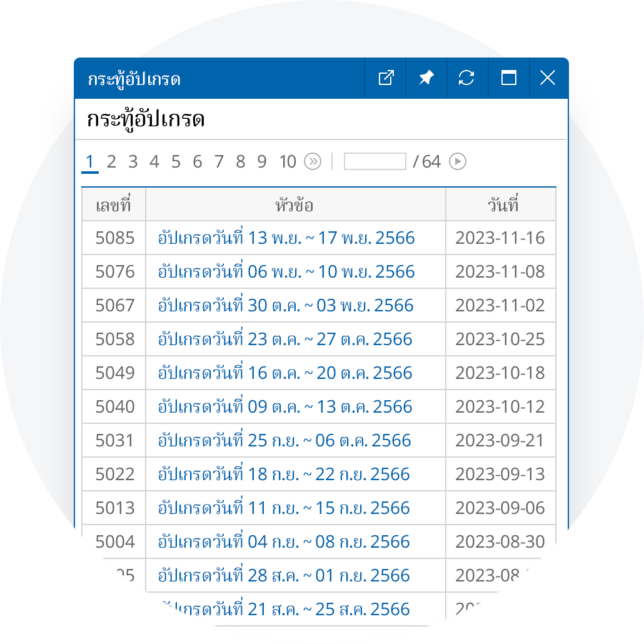Open the 28 ส.ค. ~ 01 ก.ย. 2566 upgrade post
The image size is (644, 644).
pos(284,575)
